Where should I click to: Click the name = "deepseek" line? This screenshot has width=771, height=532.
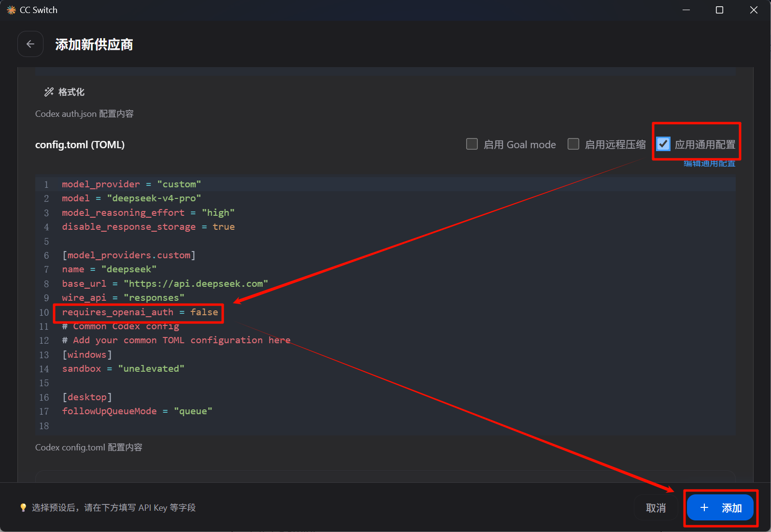109,269
